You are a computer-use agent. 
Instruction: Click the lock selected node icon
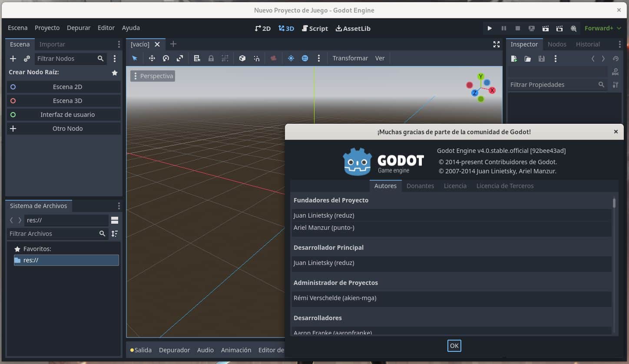[x=211, y=58]
